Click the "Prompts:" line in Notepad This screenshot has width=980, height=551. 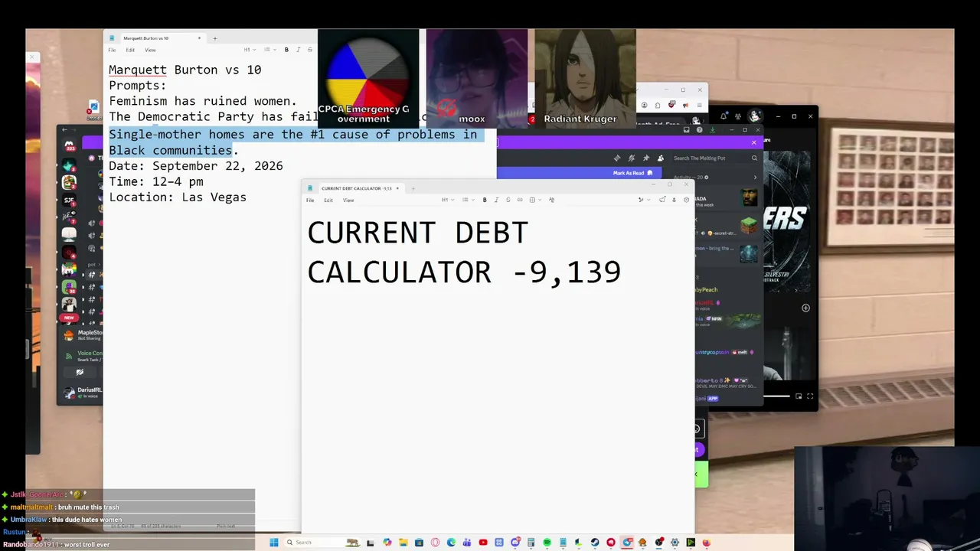(x=138, y=86)
